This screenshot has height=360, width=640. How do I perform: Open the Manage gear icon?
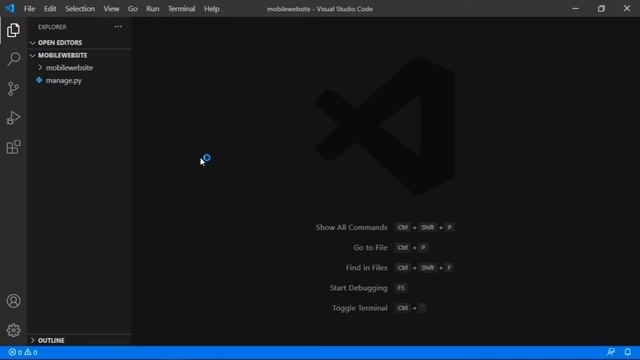[x=13, y=330]
